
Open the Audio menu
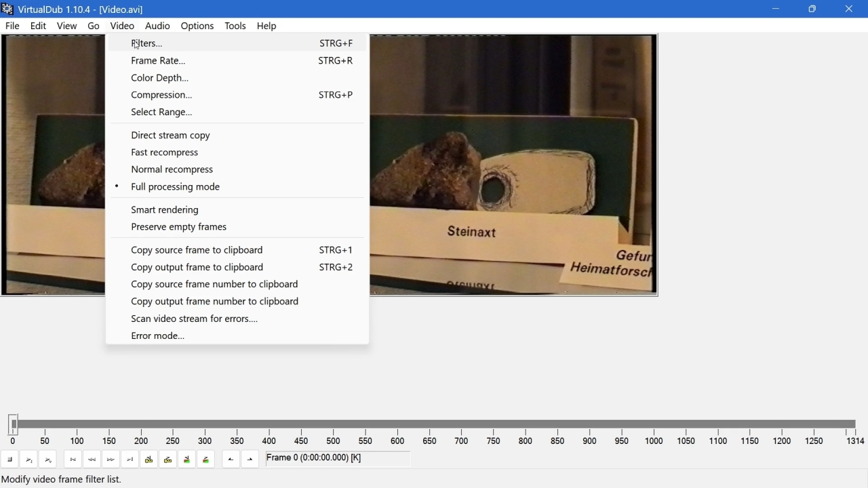(x=157, y=26)
